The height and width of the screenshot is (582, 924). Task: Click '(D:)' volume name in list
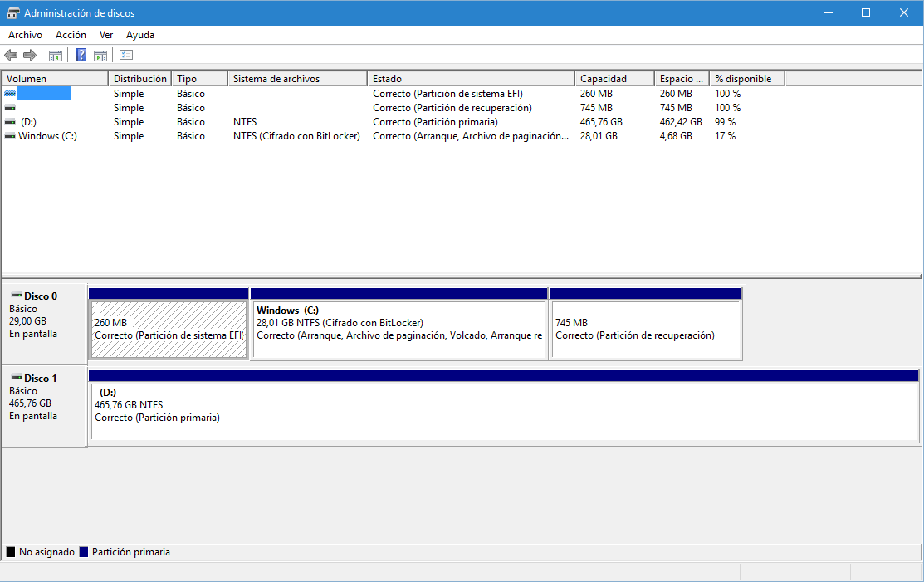[x=28, y=122]
